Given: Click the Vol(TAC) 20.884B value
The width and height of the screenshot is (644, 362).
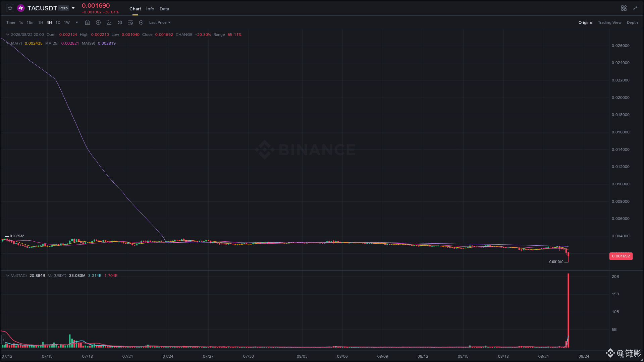Looking at the screenshot, I should coord(37,276).
